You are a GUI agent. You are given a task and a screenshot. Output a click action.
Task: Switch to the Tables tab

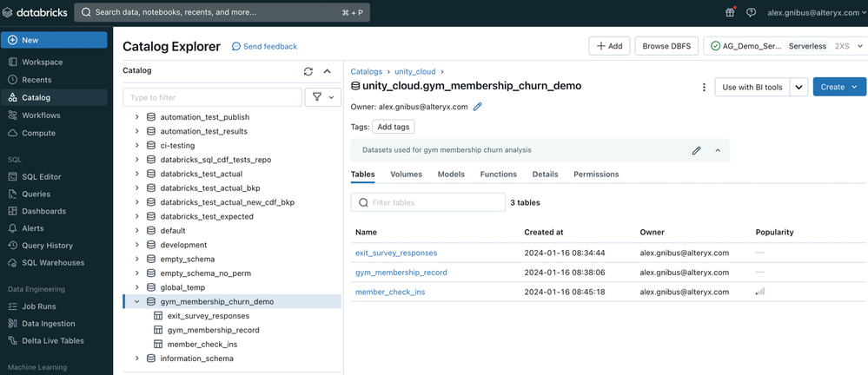362,174
